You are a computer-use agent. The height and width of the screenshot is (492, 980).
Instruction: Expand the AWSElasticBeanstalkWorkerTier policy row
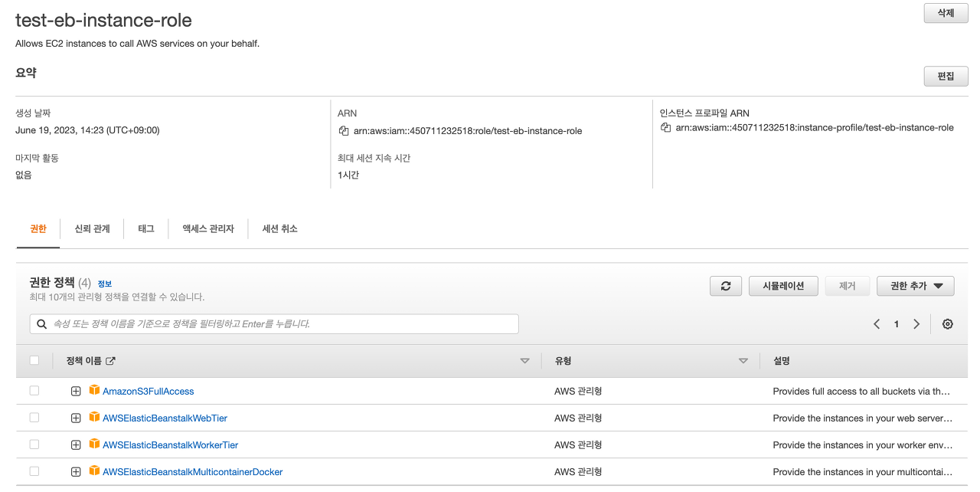point(76,444)
